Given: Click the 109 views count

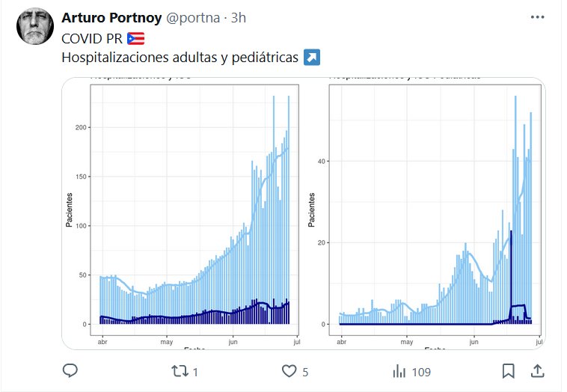Looking at the screenshot, I should [422, 371].
